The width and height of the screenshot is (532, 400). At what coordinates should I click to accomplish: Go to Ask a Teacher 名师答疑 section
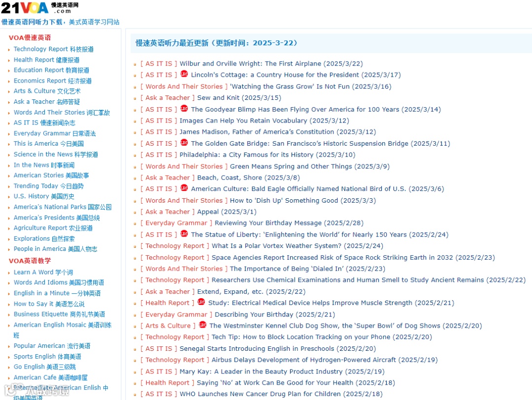coord(47,102)
